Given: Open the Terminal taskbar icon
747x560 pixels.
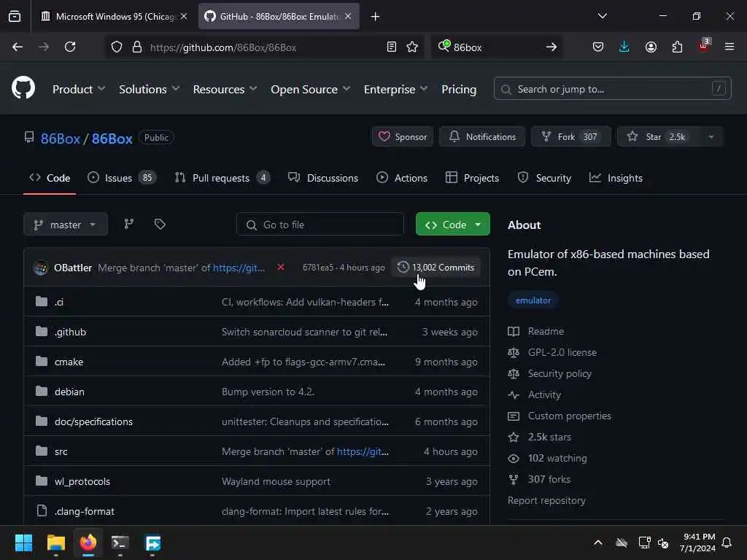Looking at the screenshot, I should pos(120,542).
